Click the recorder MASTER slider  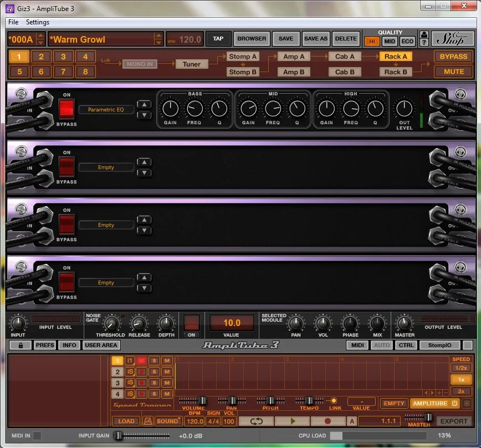pos(418,417)
